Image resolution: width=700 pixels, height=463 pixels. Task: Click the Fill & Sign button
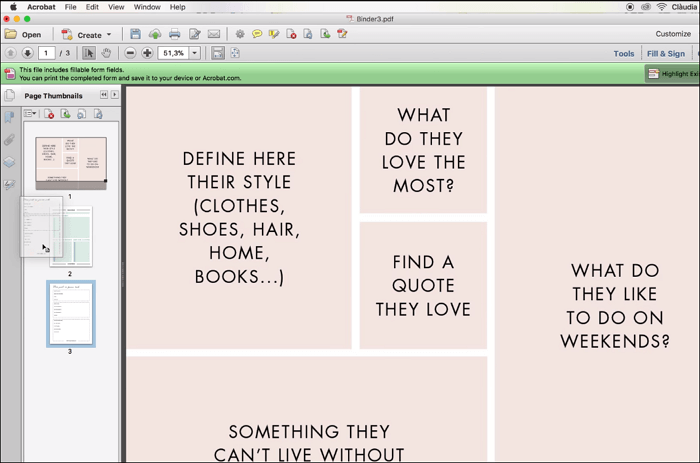pos(666,53)
